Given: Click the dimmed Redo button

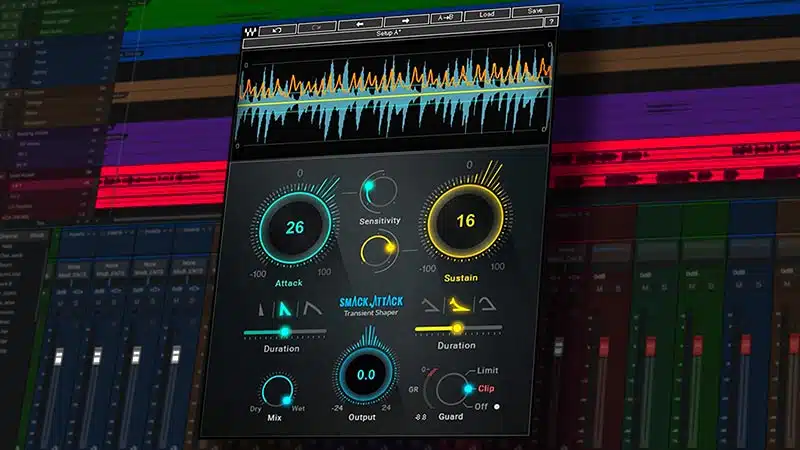Looking at the screenshot, I should coord(316,28).
